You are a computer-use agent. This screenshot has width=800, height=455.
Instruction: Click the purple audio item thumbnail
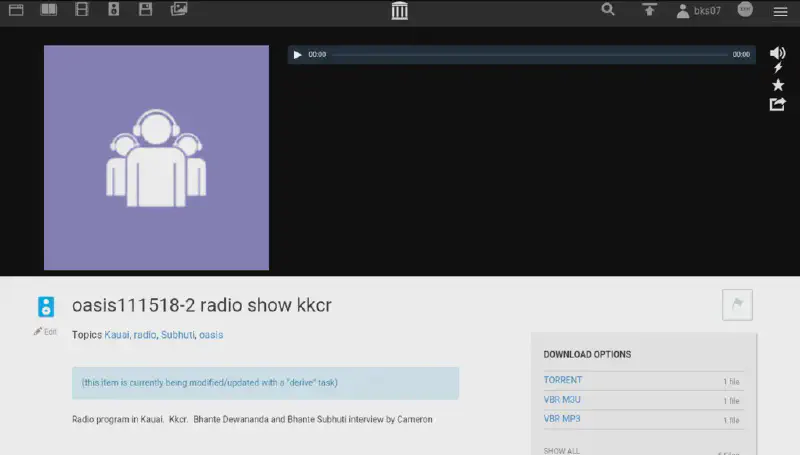(156, 158)
